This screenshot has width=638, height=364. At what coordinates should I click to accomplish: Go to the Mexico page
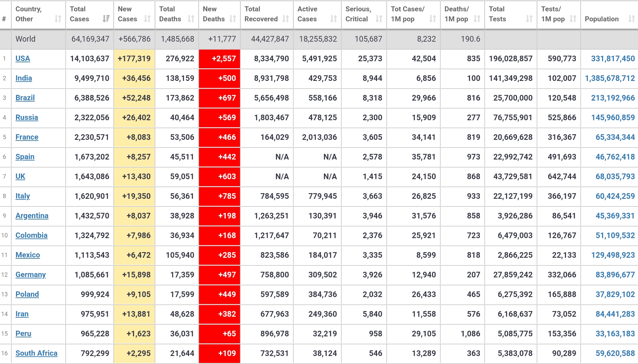tap(28, 255)
